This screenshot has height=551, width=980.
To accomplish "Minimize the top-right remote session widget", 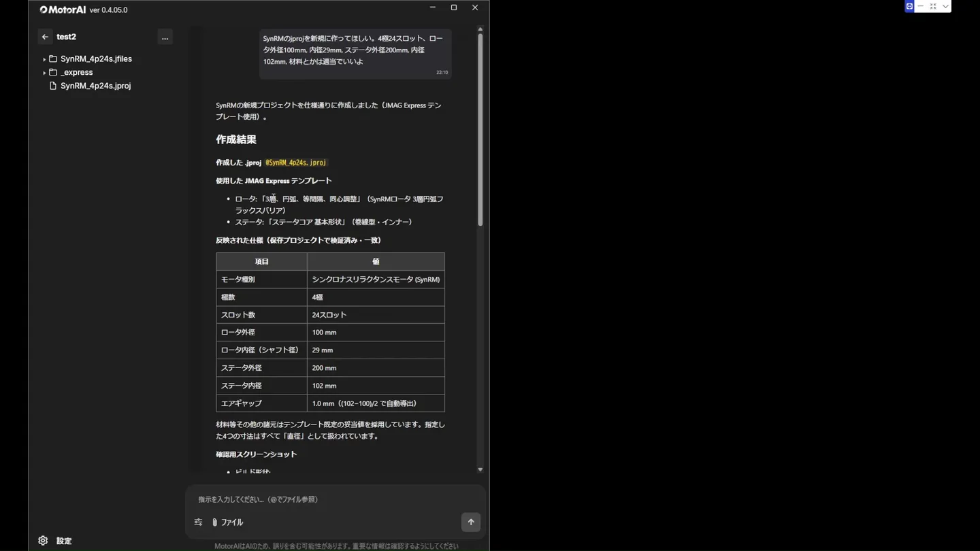I will coord(921,6).
